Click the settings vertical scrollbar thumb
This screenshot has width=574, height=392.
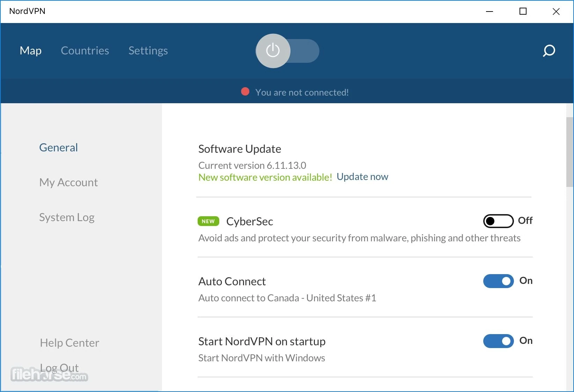(x=569, y=152)
